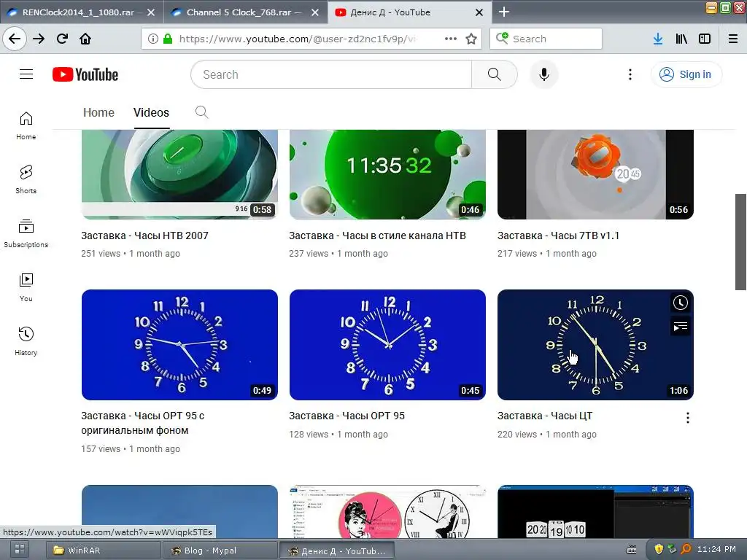Open page actions three-dot menu in address bar

(x=451, y=39)
